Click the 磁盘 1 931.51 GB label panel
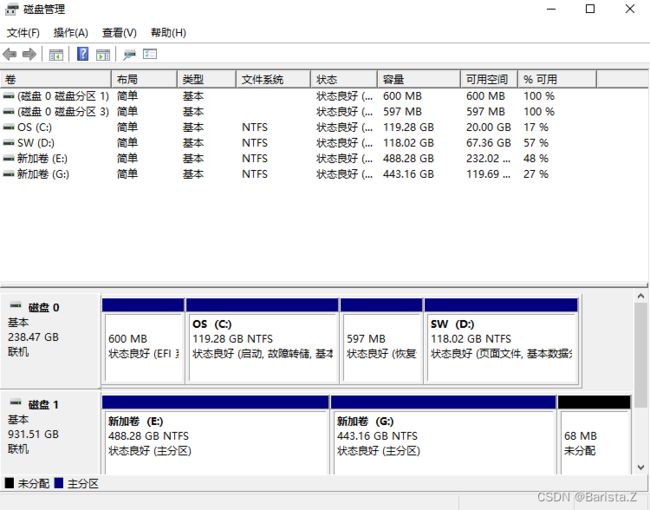The image size is (650, 510). click(51, 433)
